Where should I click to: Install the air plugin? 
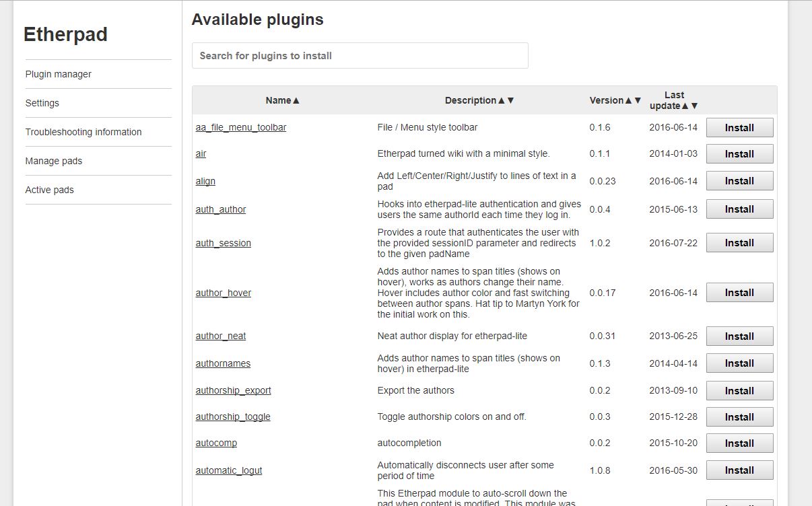point(739,154)
